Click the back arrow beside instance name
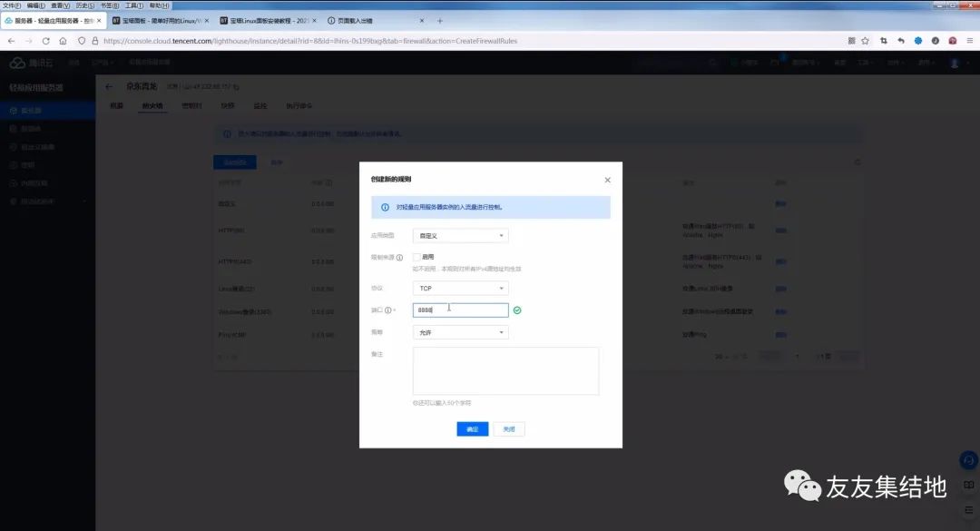The image size is (980, 531). (110, 86)
